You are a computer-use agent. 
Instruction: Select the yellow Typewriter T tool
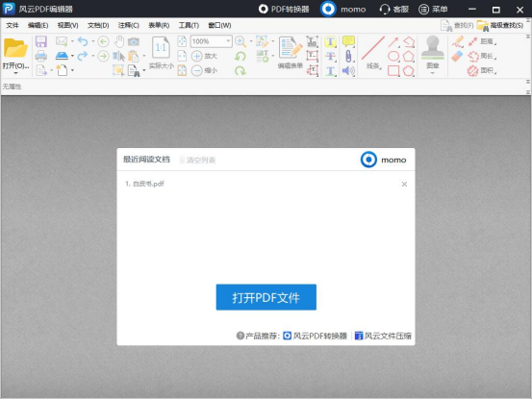330,41
